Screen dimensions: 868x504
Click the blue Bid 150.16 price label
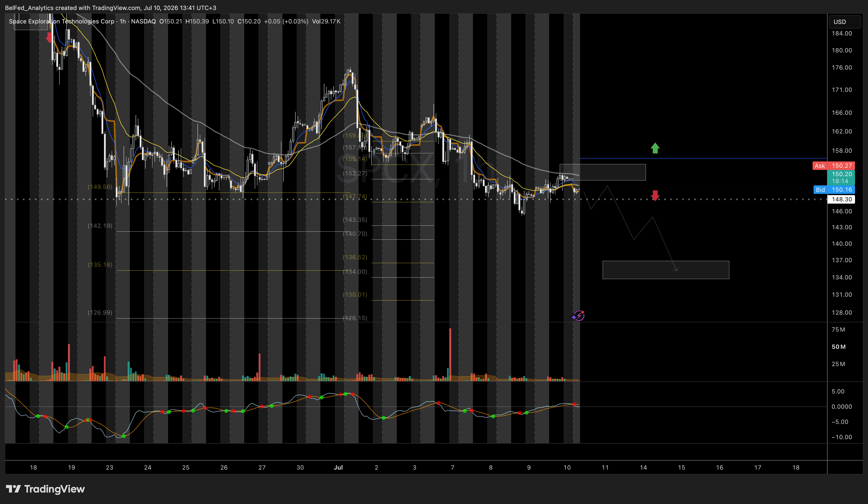[x=834, y=190]
